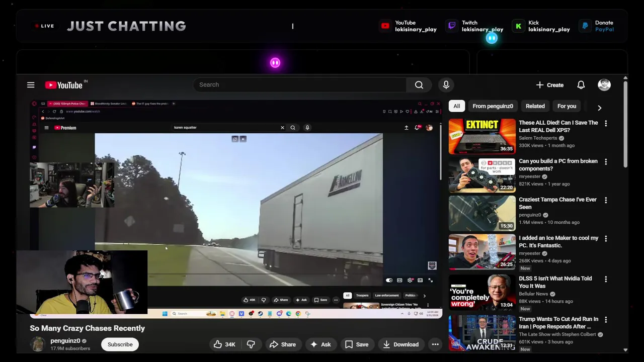Open thumbnail of Last REAL Dell XPS video
Viewport: 644px width, 362px height.
[x=482, y=136]
